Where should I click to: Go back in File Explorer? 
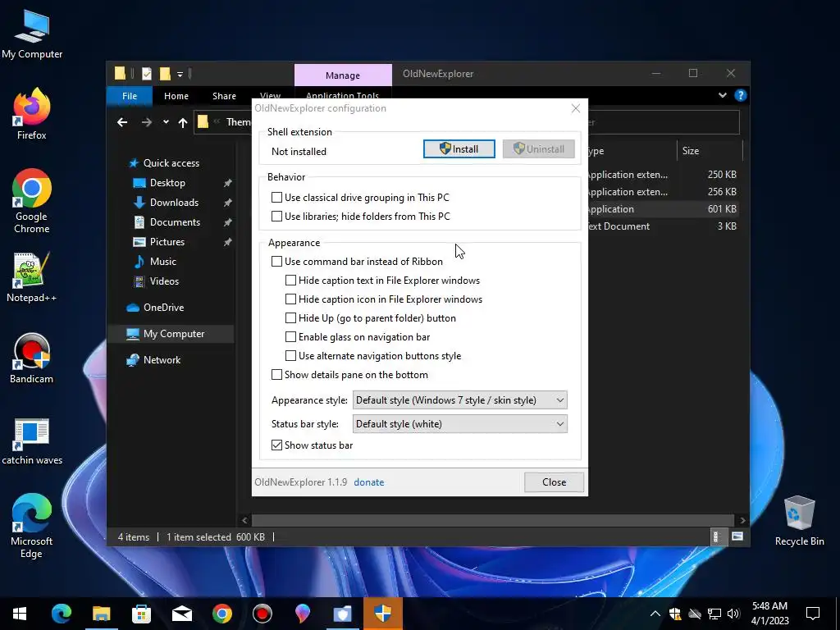tap(122, 122)
